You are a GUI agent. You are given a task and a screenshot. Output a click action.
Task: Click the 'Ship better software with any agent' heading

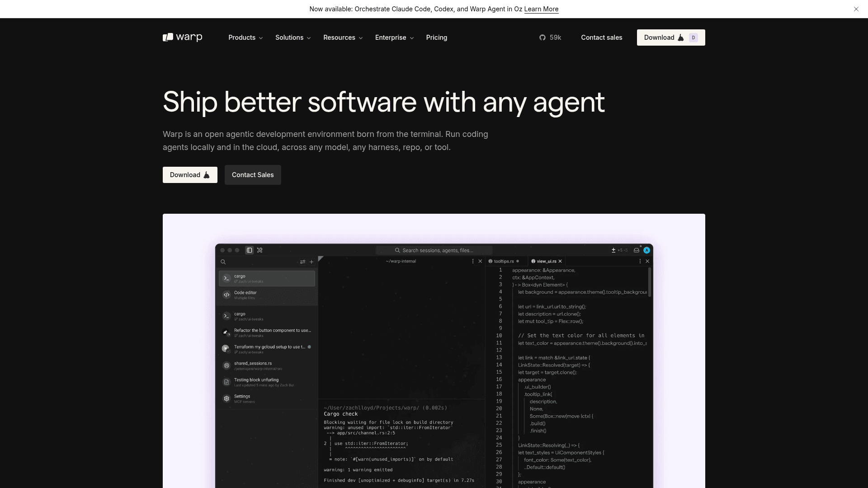pos(384,102)
